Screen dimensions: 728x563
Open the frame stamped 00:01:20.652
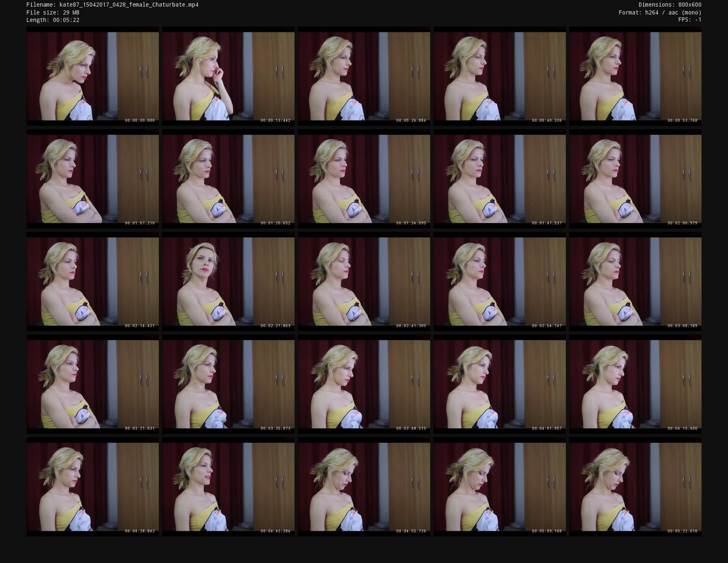tap(228, 179)
